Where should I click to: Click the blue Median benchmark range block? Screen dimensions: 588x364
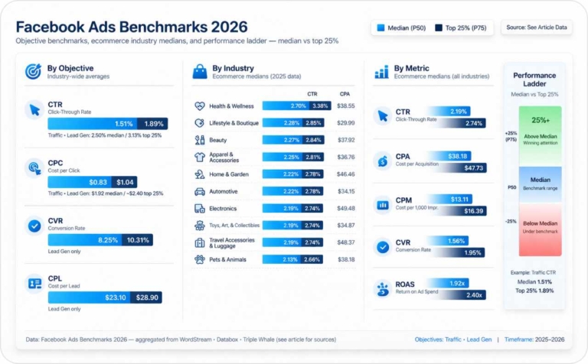[x=540, y=184]
